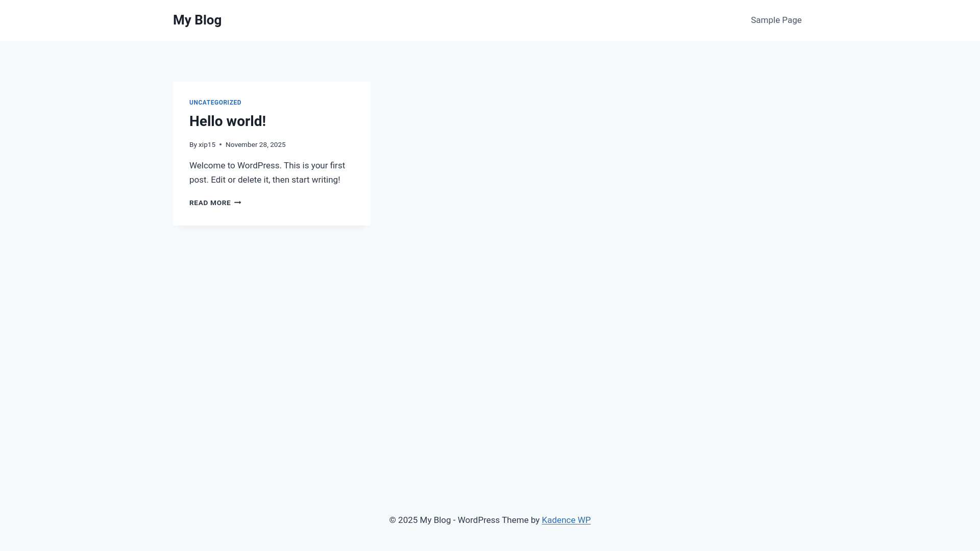This screenshot has height=551, width=980.
Task: Open the Hello world! post title
Action: pyautogui.click(x=227, y=121)
